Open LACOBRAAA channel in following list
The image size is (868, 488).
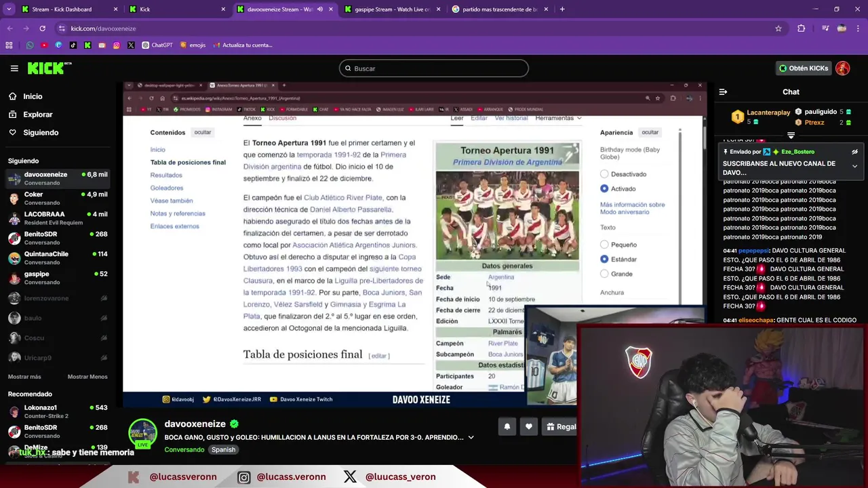pos(58,218)
